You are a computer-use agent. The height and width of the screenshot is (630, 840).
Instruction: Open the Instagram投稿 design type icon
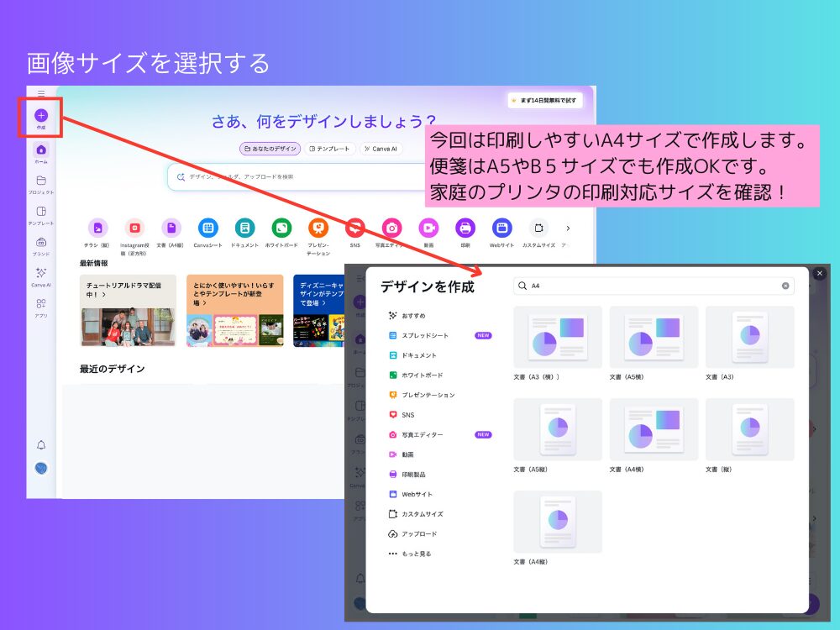(x=134, y=228)
